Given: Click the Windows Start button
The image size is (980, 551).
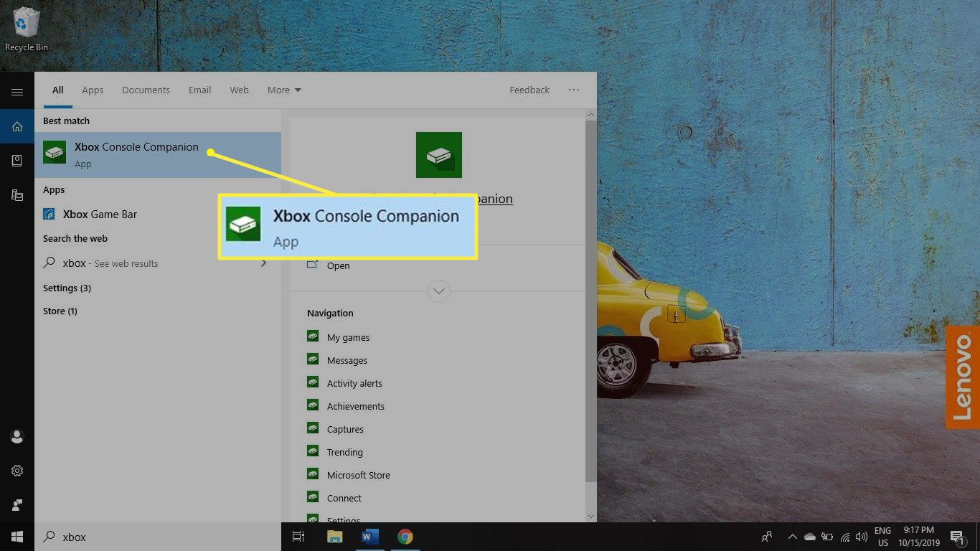Looking at the screenshot, I should (x=17, y=537).
